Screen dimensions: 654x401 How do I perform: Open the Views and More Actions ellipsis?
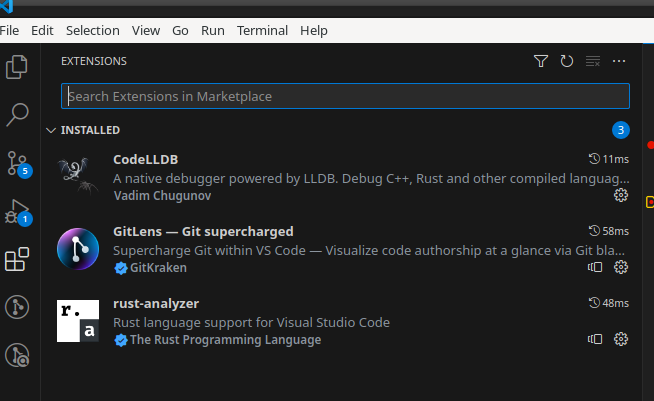point(619,61)
